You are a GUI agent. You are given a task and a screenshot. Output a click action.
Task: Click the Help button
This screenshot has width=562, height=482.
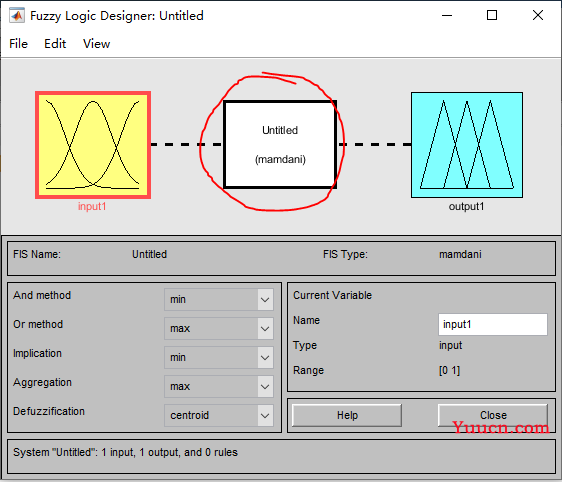tap(347, 415)
